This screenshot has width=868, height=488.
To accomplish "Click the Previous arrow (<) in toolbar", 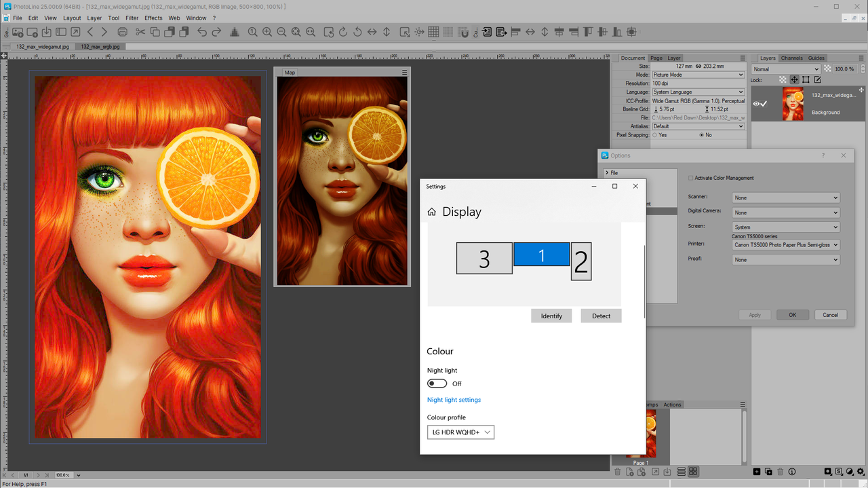I will (90, 32).
